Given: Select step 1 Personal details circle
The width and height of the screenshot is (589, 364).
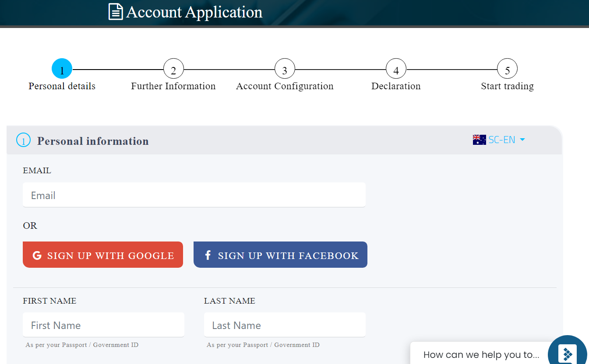Looking at the screenshot, I should click(62, 69).
